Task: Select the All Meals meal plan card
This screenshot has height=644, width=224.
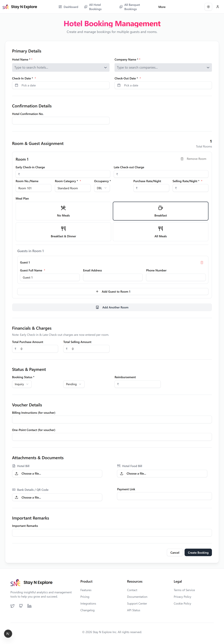Action: point(161,232)
